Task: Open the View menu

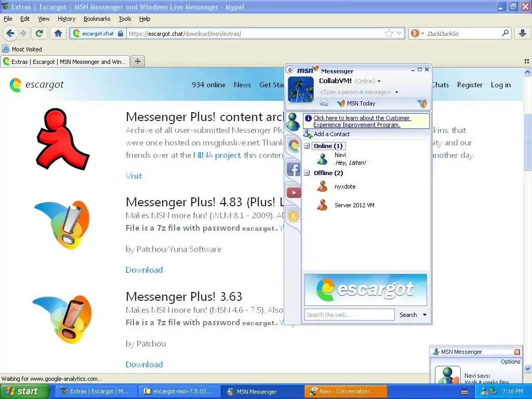Action: tap(44, 19)
